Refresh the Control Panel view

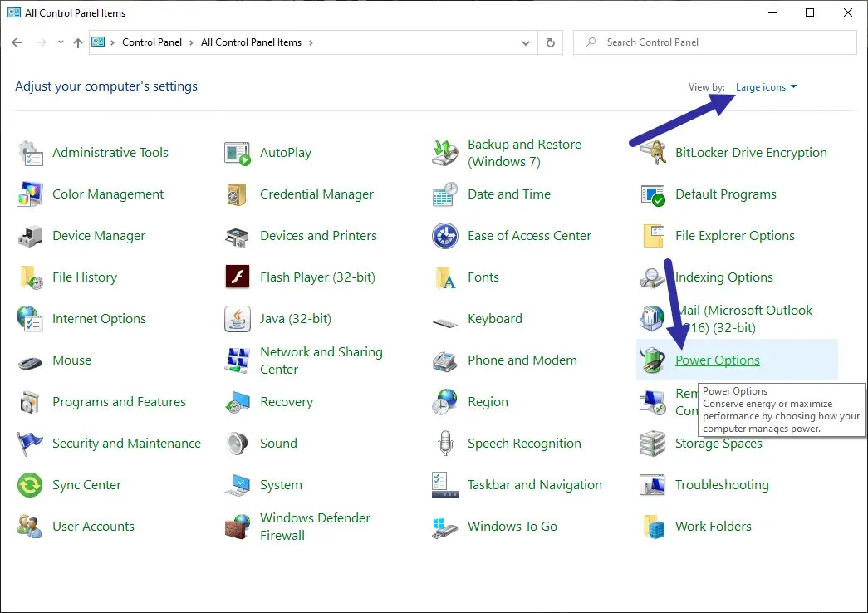coord(550,42)
